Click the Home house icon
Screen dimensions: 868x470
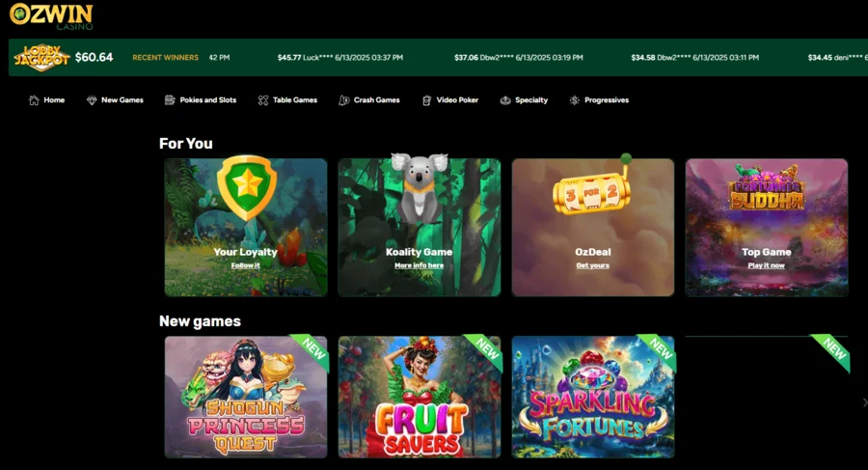[34, 100]
